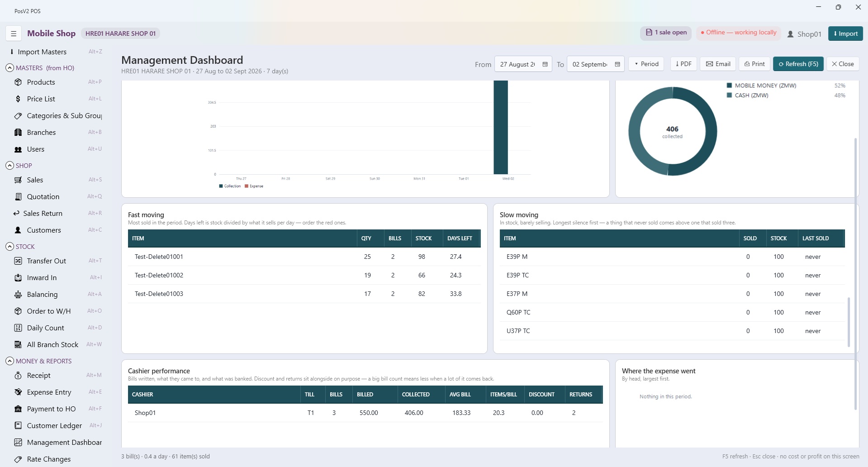This screenshot has height=467, width=868.
Task: Click the Receipt money bag icon
Action: [18, 375]
